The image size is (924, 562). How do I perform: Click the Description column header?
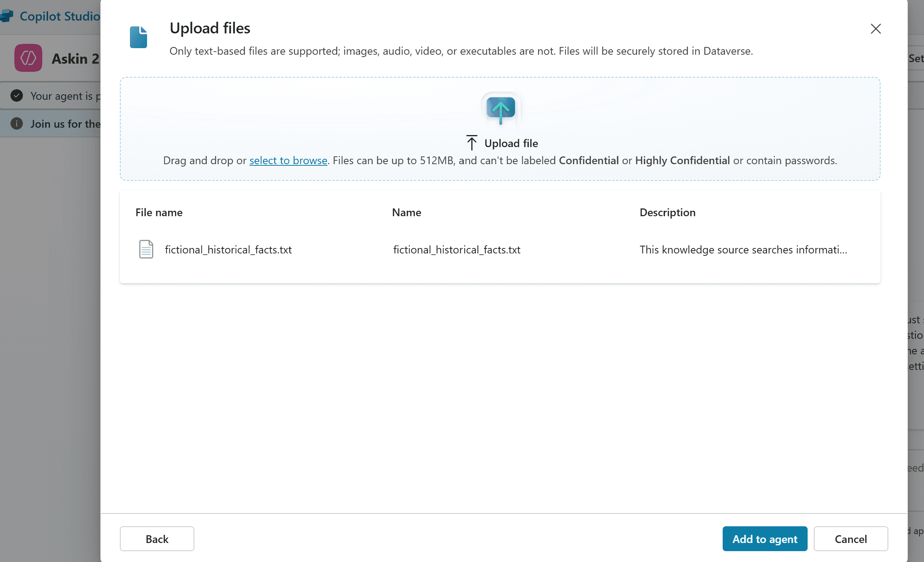pyautogui.click(x=667, y=212)
